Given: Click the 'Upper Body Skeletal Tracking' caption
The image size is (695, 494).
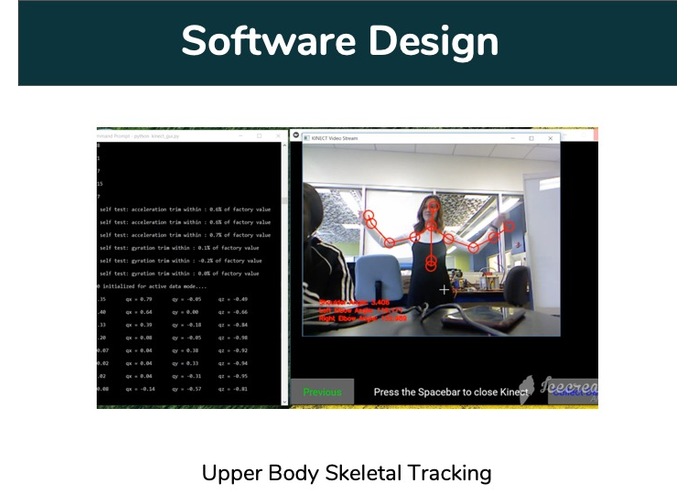Looking at the screenshot, I should tap(347, 473).
